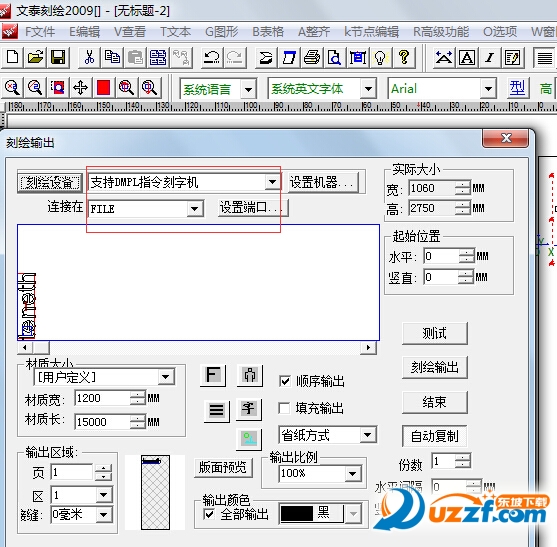Uncheck the 顺序输出 checkbox
This screenshot has width=557, height=547.
(x=285, y=381)
